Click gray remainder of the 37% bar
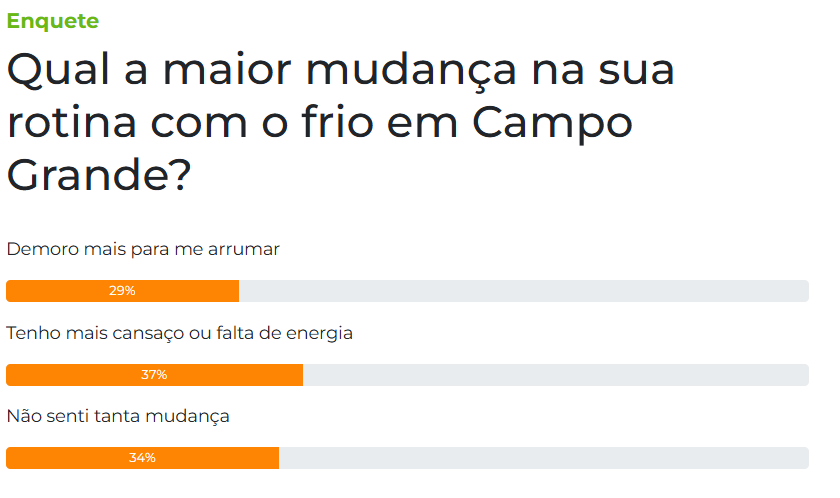 tap(556, 375)
